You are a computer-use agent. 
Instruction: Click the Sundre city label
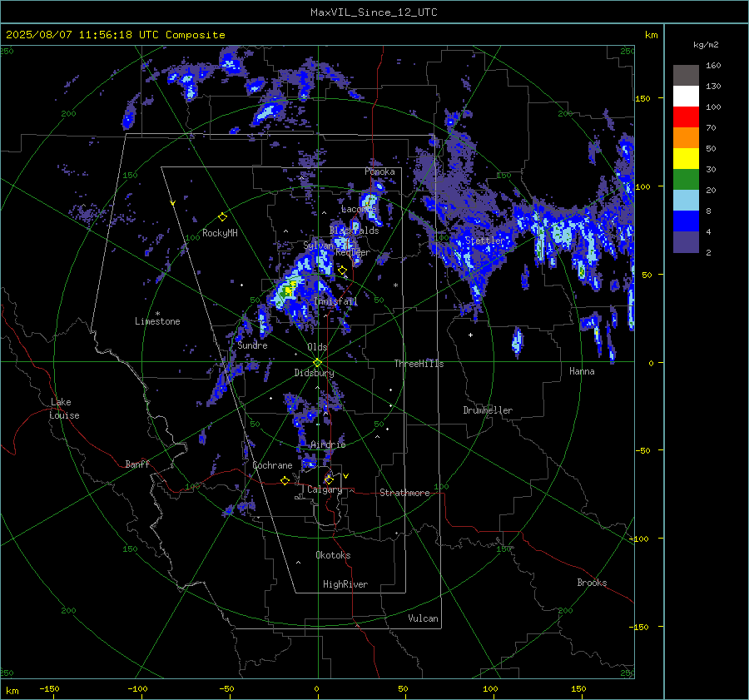click(252, 345)
